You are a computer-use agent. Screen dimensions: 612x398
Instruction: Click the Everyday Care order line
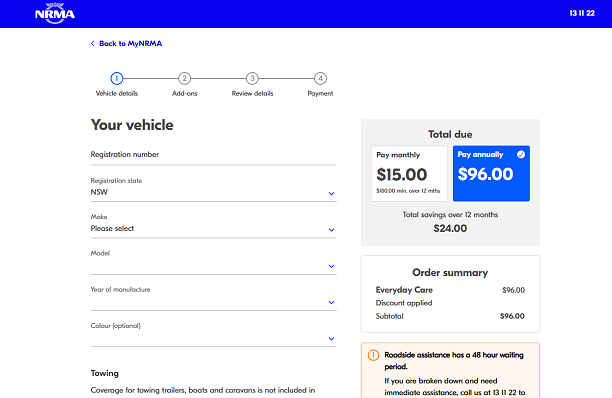click(450, 290)
